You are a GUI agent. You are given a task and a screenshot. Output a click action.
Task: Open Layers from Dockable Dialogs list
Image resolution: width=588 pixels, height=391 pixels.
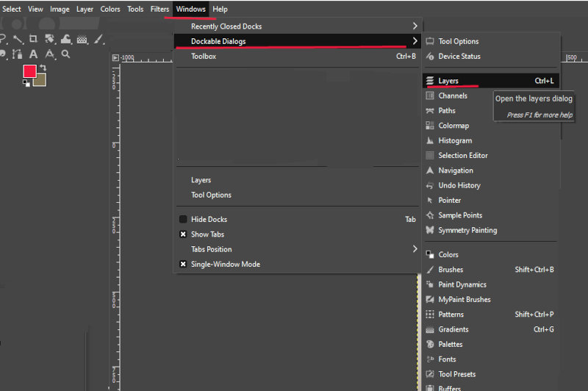448,81
